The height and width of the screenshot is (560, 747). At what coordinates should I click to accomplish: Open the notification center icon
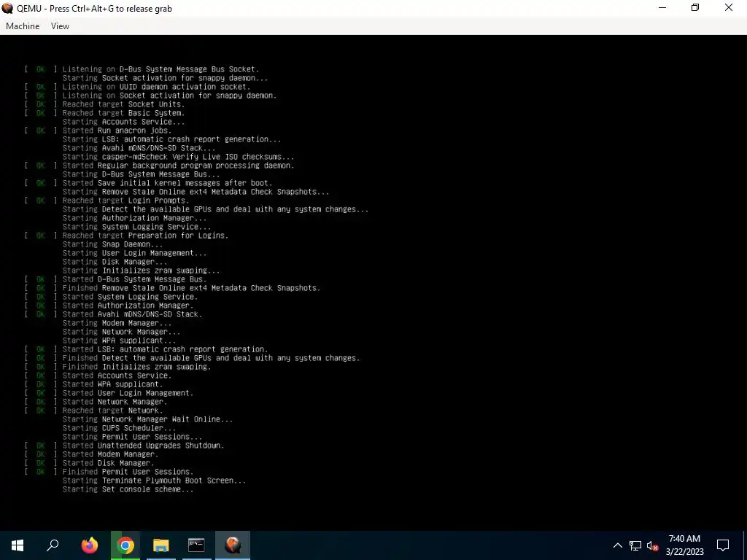click(723, 545)
